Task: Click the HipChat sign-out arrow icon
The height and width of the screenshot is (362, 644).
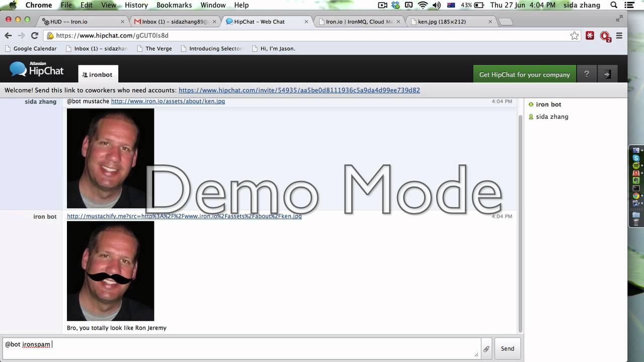Action: [x=607, y=74]
